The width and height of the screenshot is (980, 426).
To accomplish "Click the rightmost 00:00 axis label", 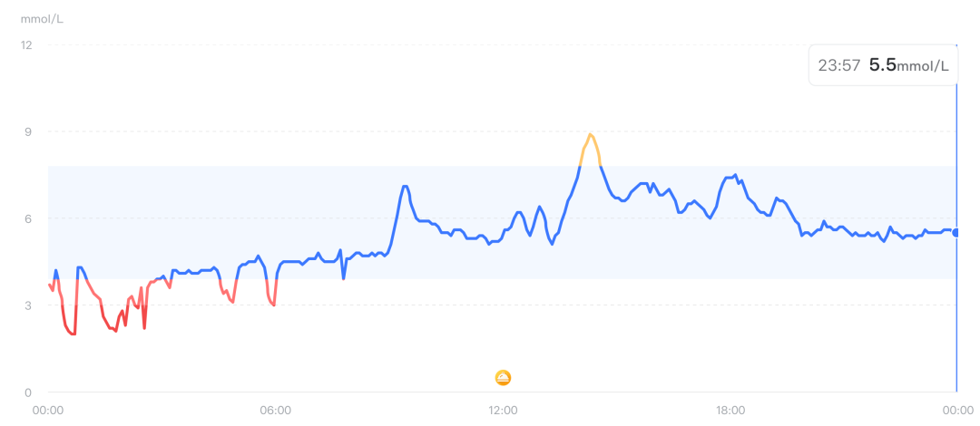I will (957, 411).
